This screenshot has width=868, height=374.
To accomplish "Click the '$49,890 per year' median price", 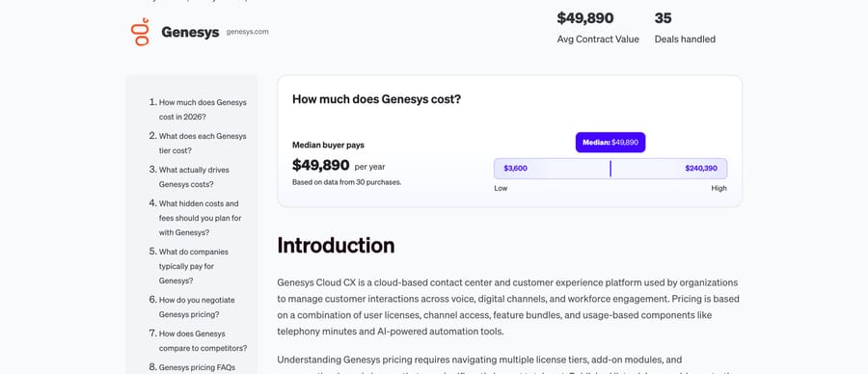I will click(x=339, y=166).
